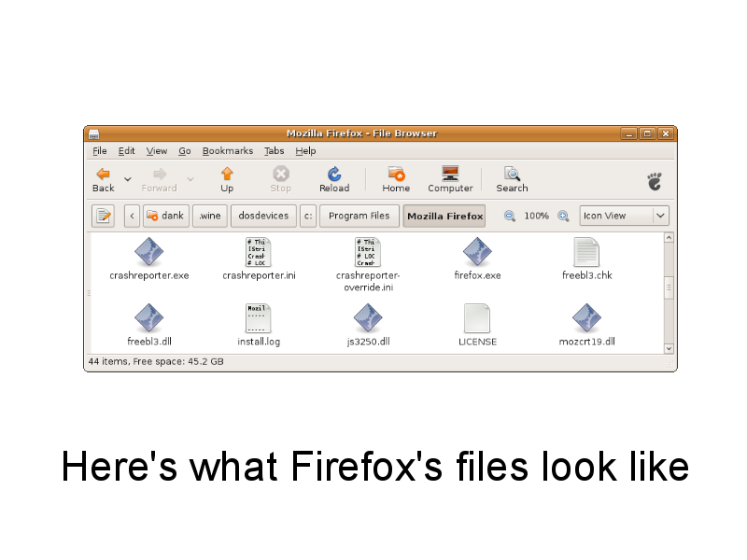
Task: Select the crashreporter-override.ini file icon
Action: coord(368,252)
